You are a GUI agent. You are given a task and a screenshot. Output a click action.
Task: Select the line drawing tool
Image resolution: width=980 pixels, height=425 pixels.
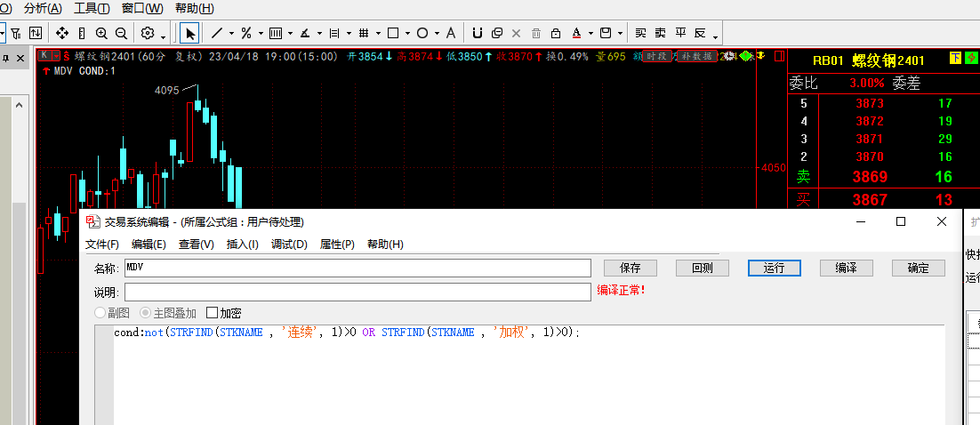pos(217,33)
